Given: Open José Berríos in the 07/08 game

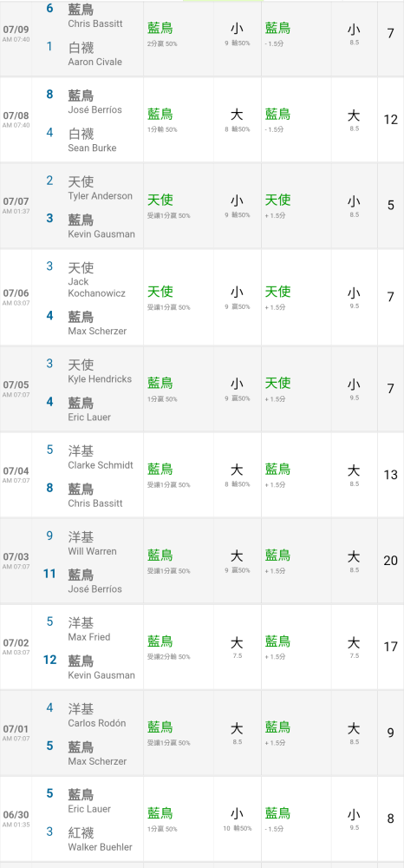Looking at the screenshot, I should coord(94,109).
